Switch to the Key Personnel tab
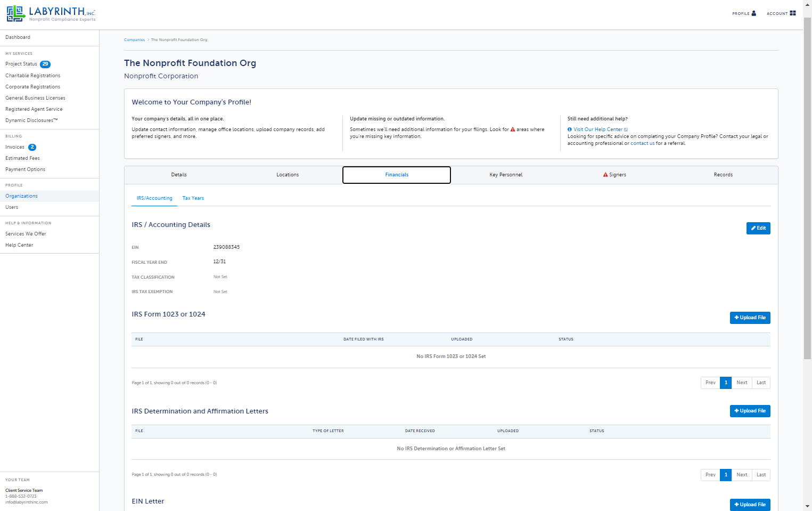This screenshot has height=511, width=812. click(506, 175)
